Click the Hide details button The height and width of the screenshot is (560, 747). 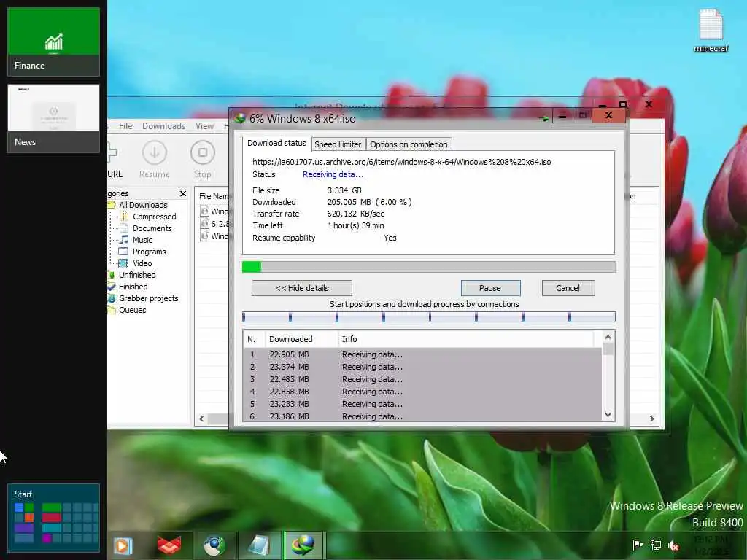[x=302, y=288]
